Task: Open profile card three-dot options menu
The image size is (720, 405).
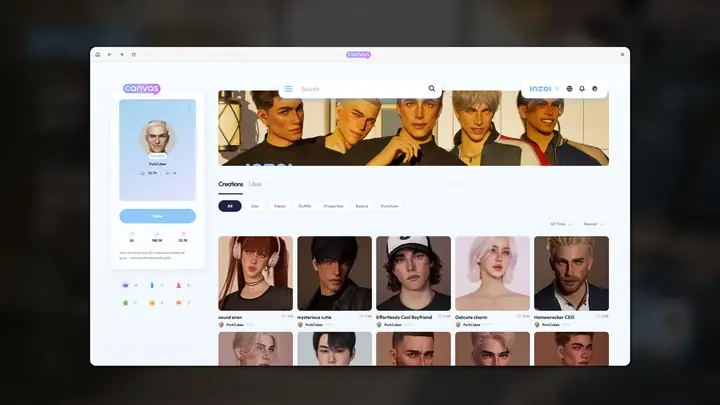Action: [190, 106]
